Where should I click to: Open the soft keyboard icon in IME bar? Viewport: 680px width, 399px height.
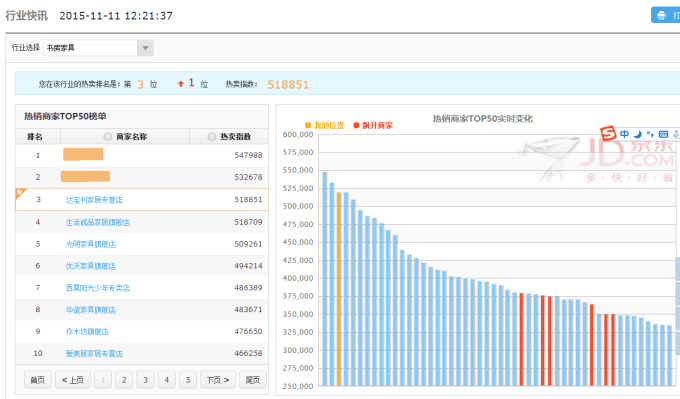[663, 134]
